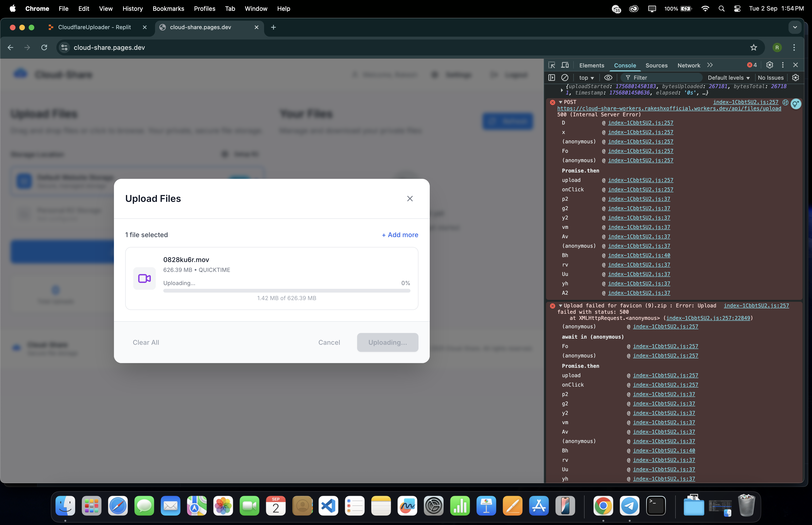
Task: Switch to the Elements tab
Action: coord(592,66)
